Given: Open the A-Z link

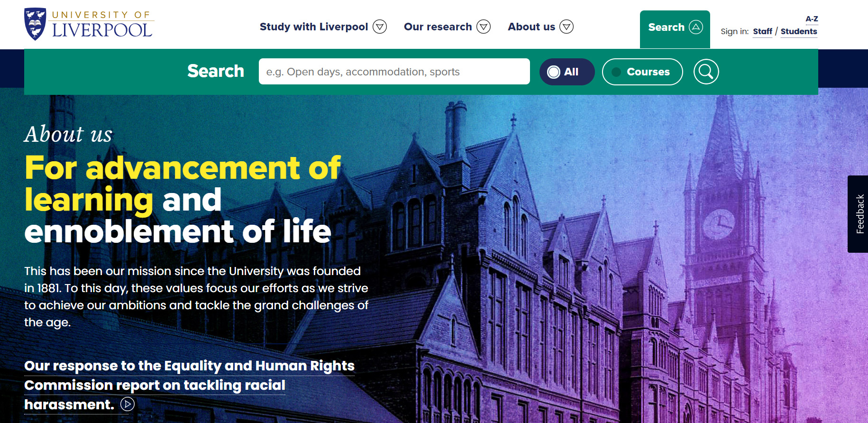Looking at the screenshot, I should pos(812,19).
